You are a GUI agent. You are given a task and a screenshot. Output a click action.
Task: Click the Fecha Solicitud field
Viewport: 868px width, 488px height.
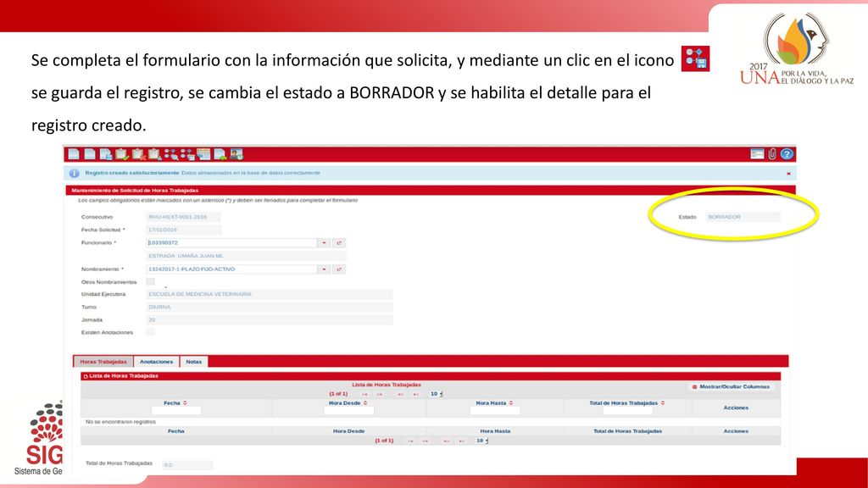(x=183, y=230)
